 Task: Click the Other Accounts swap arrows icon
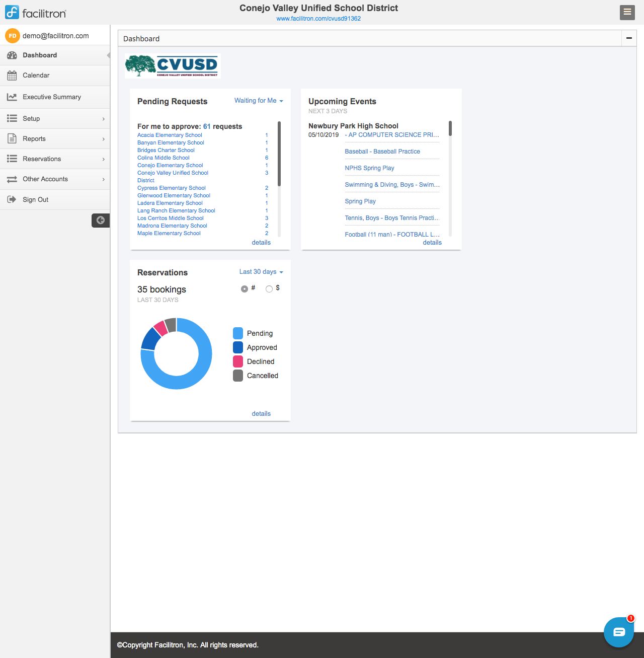pyautogui.click(x=12, y=179)
